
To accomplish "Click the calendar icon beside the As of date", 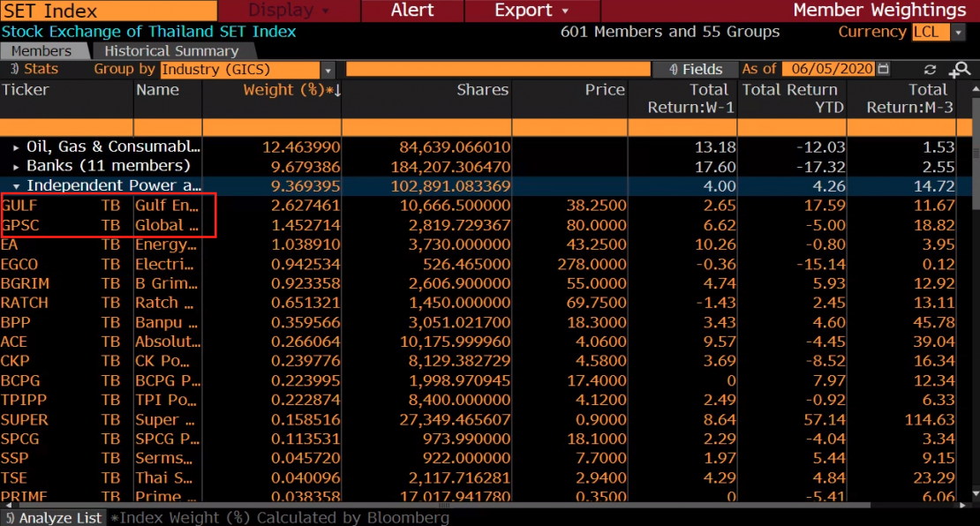I will [884, 69].
